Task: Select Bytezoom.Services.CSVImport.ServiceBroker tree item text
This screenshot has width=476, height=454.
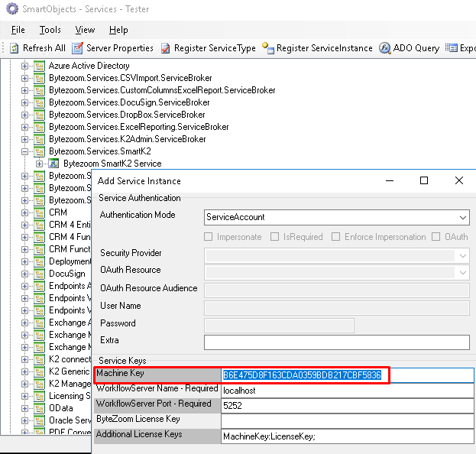Action: [131, 78]
